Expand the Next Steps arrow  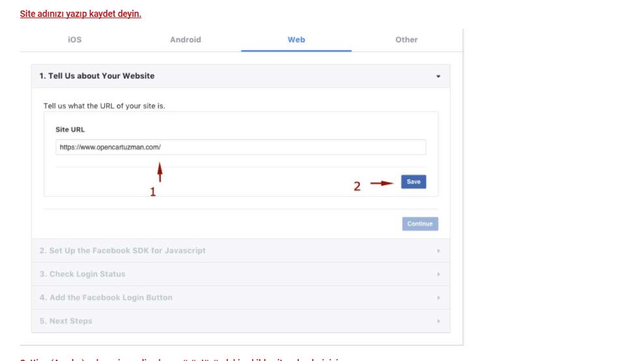pyautogui.click(x=438, y=321)
